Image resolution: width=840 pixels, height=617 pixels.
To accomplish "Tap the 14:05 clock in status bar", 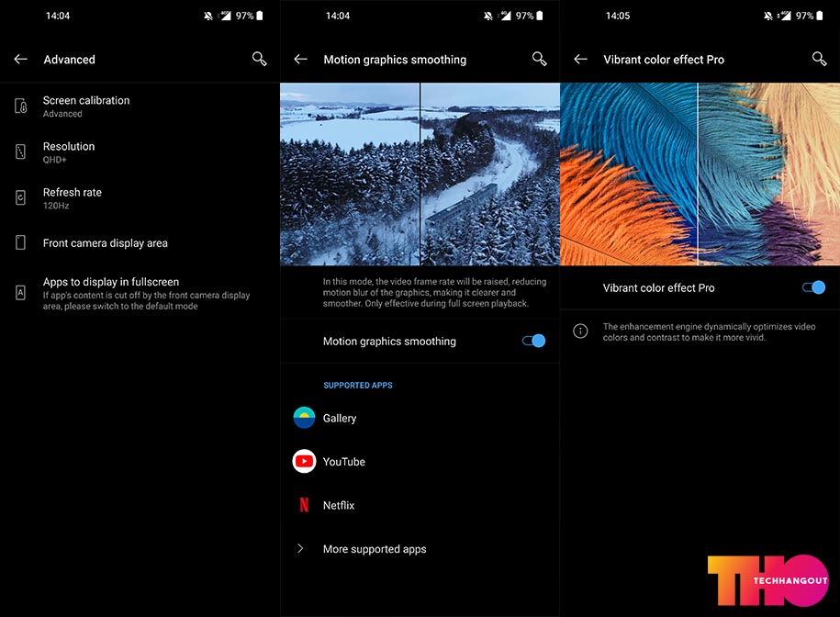I will click(618, 16).
